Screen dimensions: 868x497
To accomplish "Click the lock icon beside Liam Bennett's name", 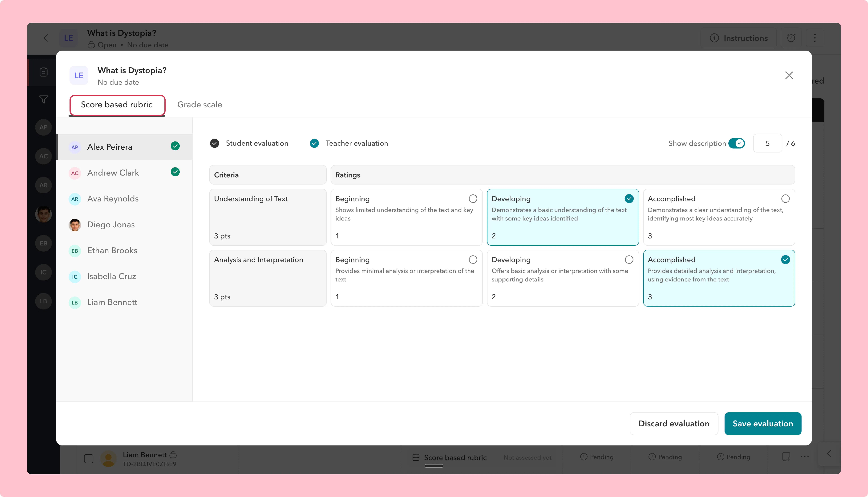I will coord(173,455).
